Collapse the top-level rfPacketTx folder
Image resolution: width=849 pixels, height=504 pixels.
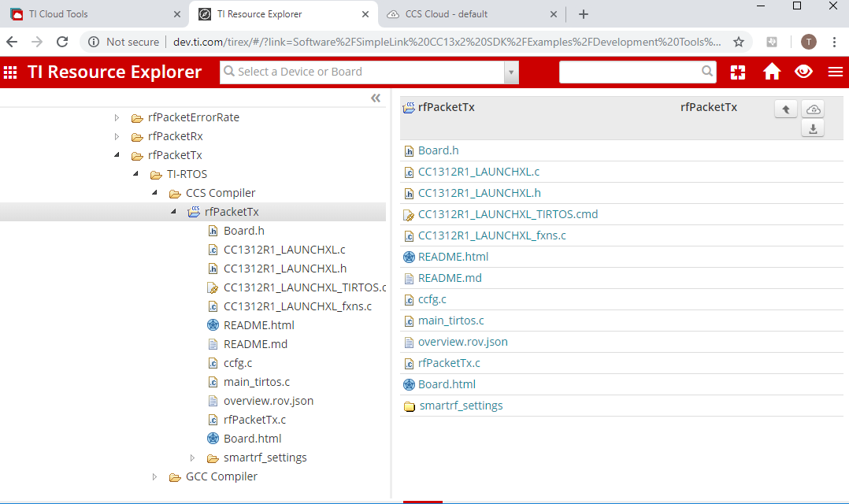[x=117, y=155]
